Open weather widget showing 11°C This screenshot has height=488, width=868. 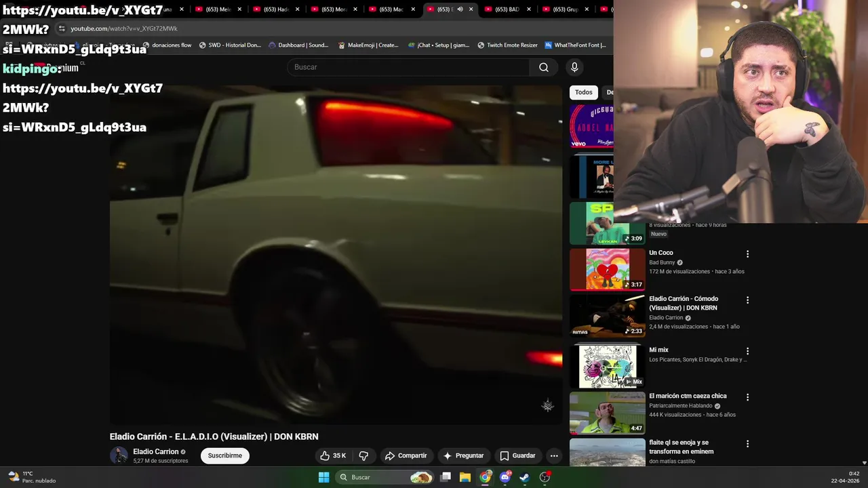[x=31, y=477]
